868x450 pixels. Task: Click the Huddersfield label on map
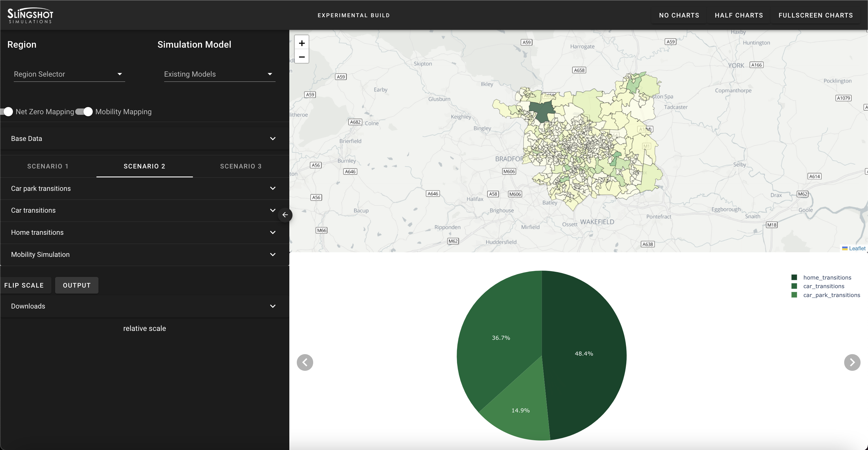pos(501,242)
